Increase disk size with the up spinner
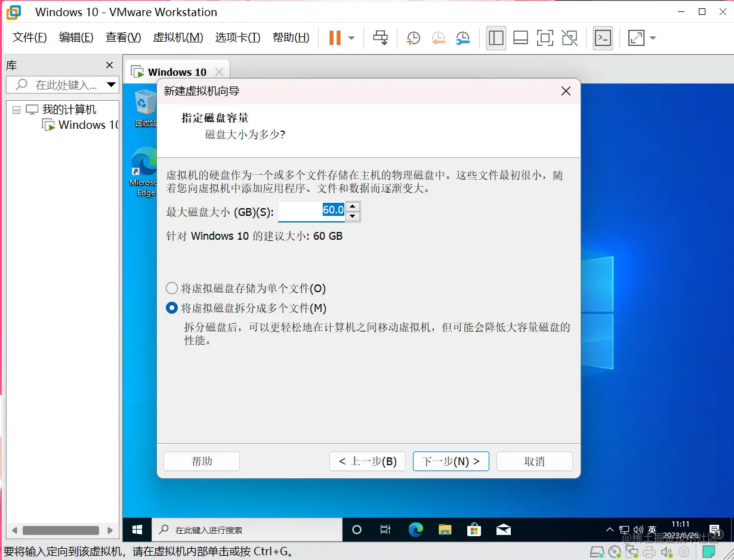This screenshot has width=734, height=560. point(353,206)
